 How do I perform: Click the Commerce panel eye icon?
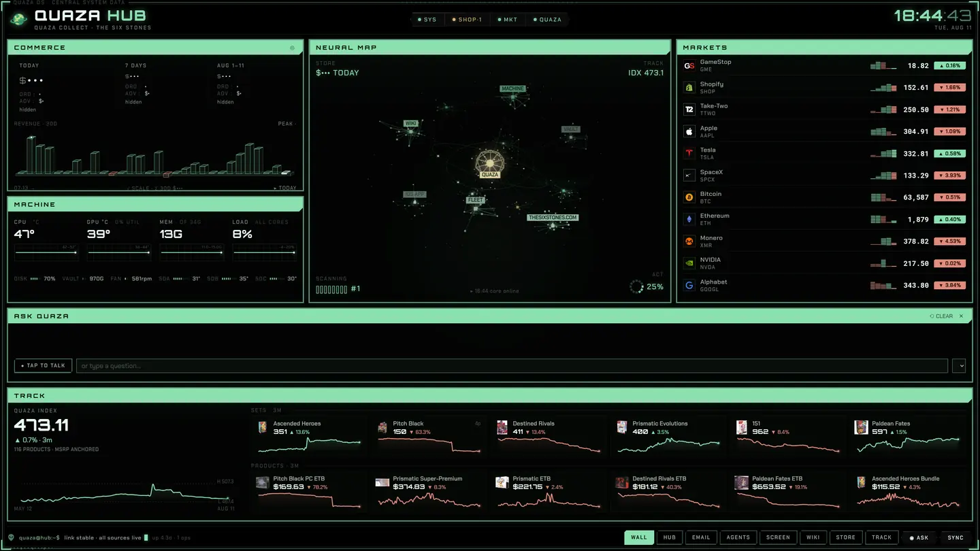pyautogui.click(x=293, y=48)
